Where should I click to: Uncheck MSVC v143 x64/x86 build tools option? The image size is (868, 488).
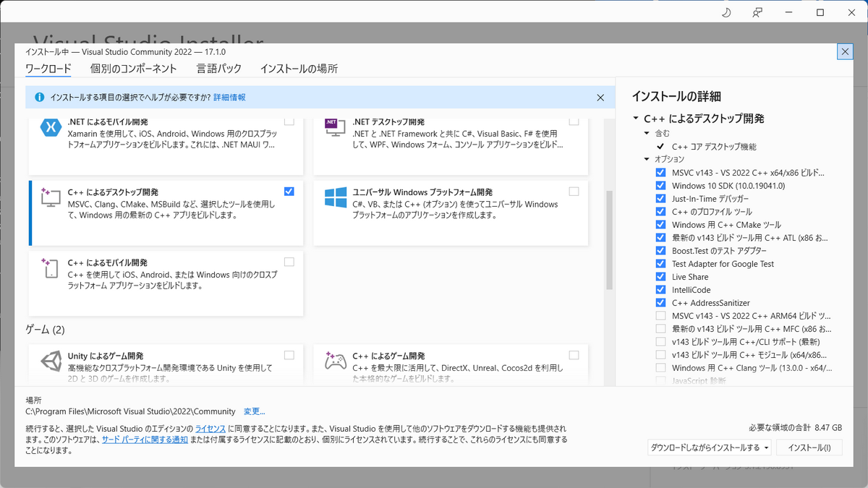click(x=660, y=173)
